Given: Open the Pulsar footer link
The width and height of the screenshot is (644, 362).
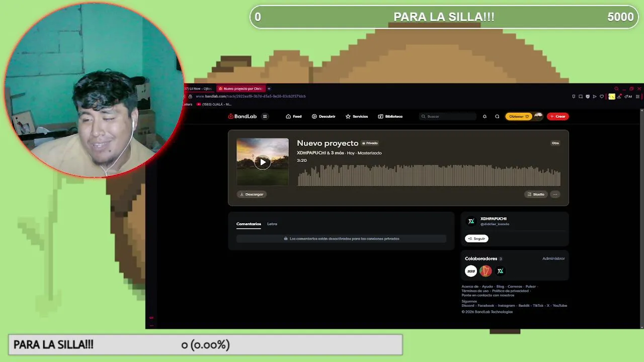Looking at the screenshot, I should [x=531, y=287].
